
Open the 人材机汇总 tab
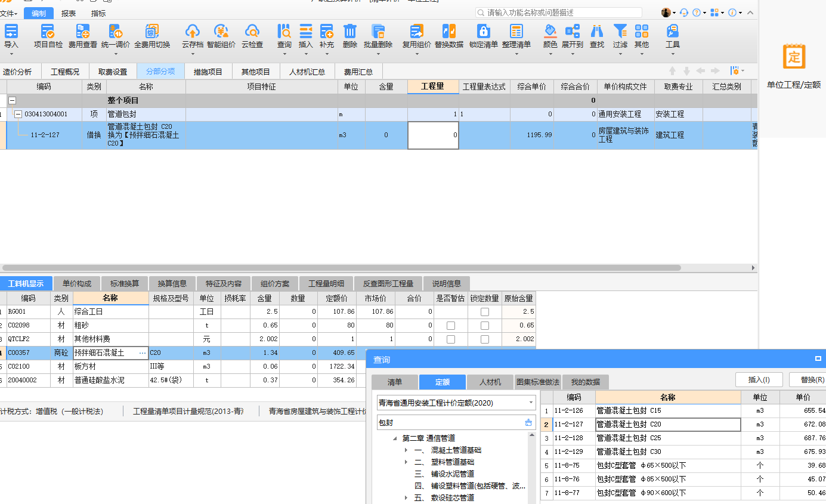pos(307,72)
